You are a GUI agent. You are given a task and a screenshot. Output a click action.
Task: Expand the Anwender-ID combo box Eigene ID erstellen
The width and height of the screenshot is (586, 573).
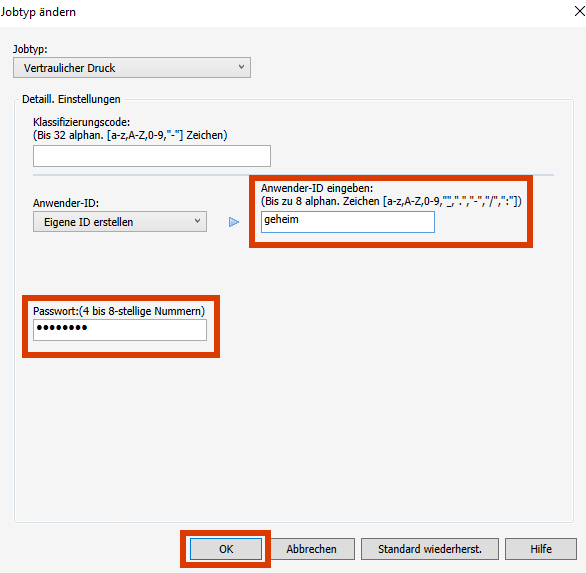120,222
